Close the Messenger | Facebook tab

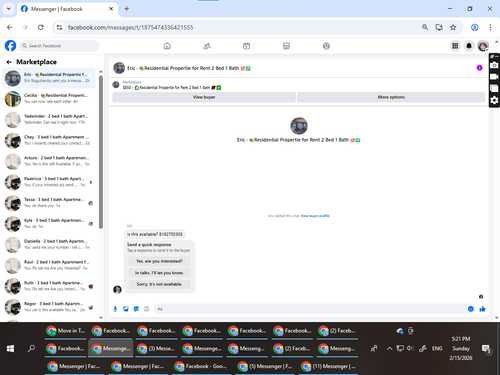111,9
